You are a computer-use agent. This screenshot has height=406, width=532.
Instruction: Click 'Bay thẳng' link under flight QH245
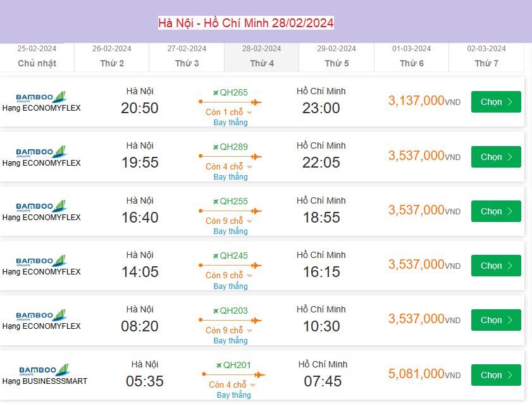pos(230,286)
